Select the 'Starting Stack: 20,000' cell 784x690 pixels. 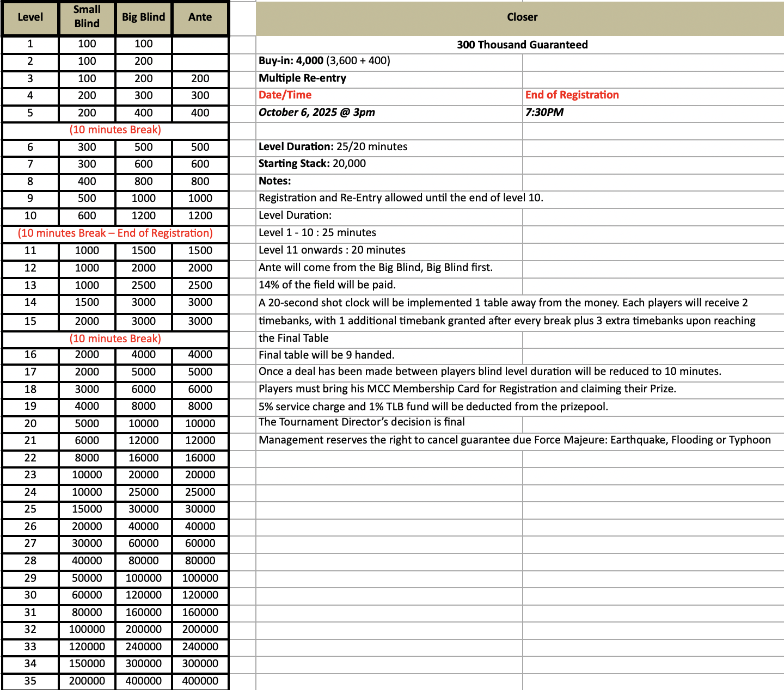coord(313,164)
